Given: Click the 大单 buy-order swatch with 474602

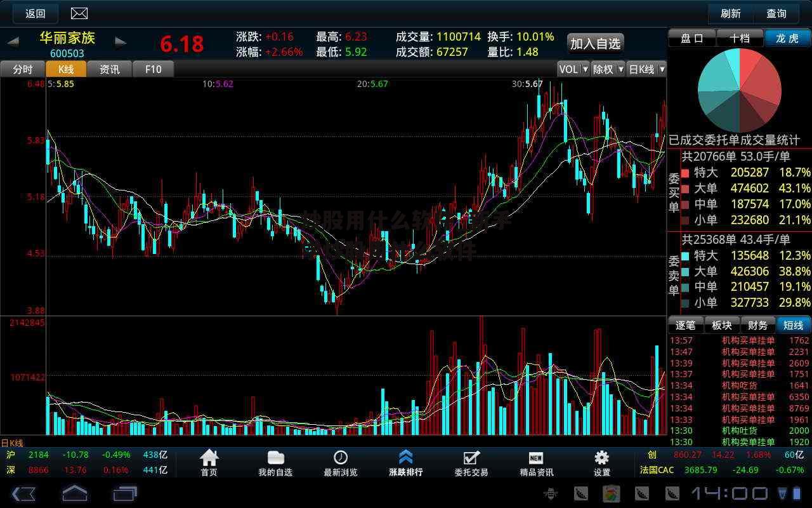Looking at the screenshot, I should (x=684, y=188).
